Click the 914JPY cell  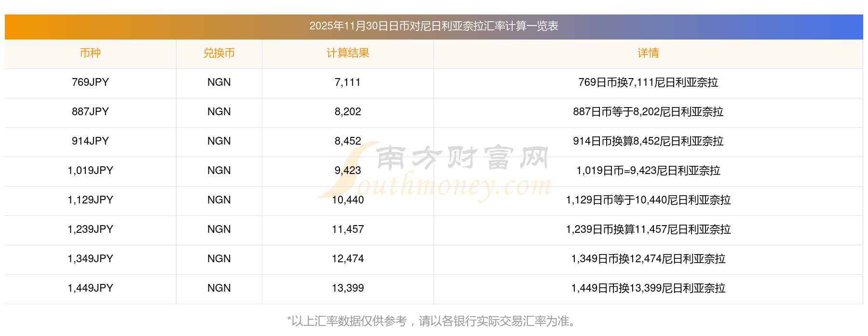coord(90,141)
